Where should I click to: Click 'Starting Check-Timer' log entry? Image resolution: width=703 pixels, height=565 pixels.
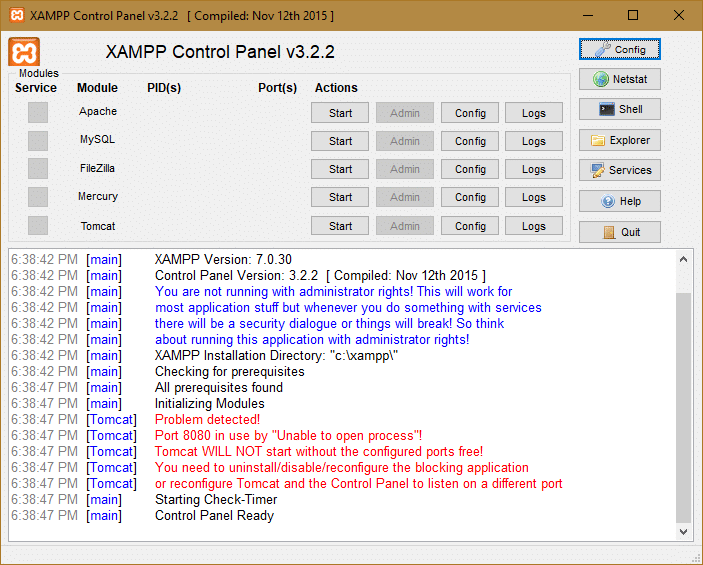pos(216,500)
